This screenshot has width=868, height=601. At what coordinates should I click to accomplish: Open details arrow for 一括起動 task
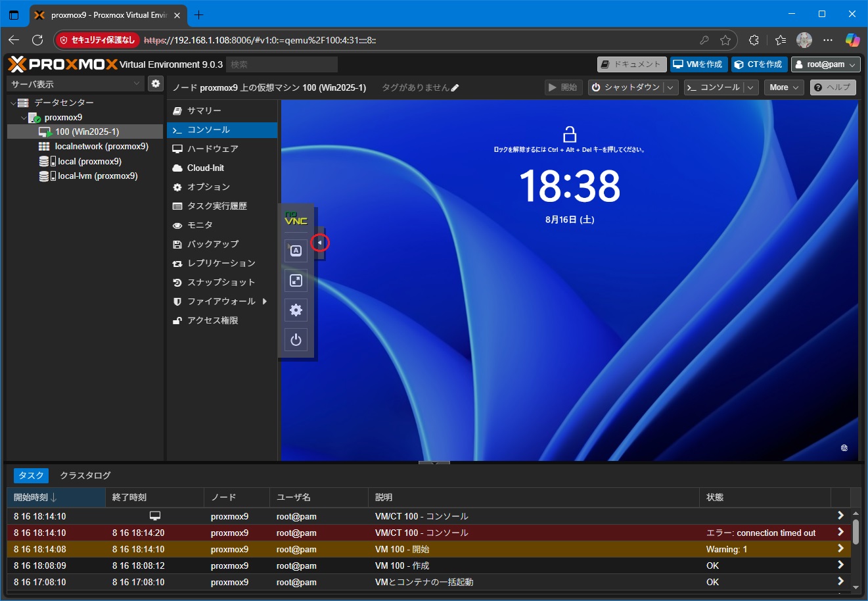(x=840, y=581)
